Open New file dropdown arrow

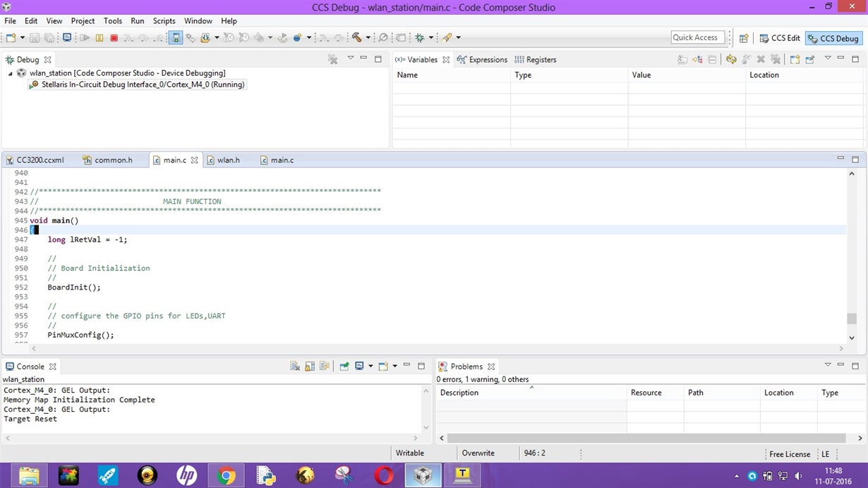point(23,37)
